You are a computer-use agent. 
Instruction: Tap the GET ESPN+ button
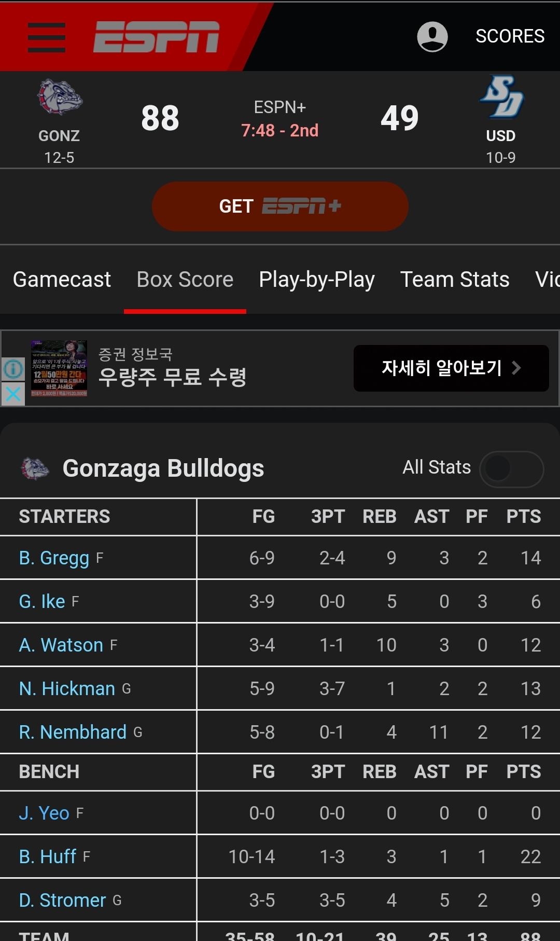(280, 206)
